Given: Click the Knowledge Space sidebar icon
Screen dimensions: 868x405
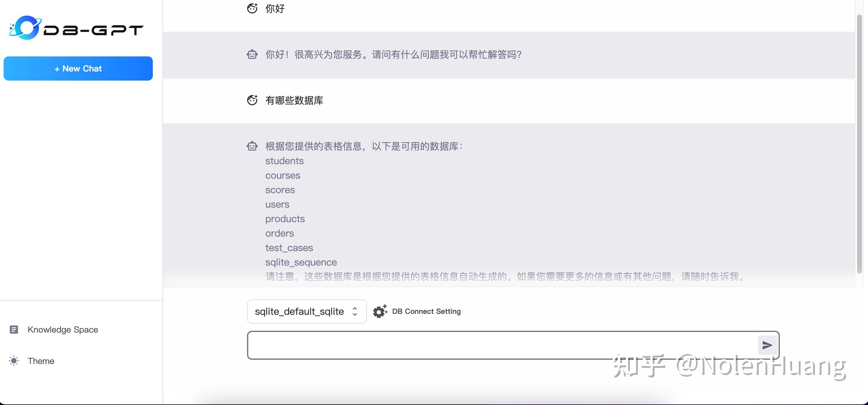Looking at the screenshot, I should [x=14, y=329].
